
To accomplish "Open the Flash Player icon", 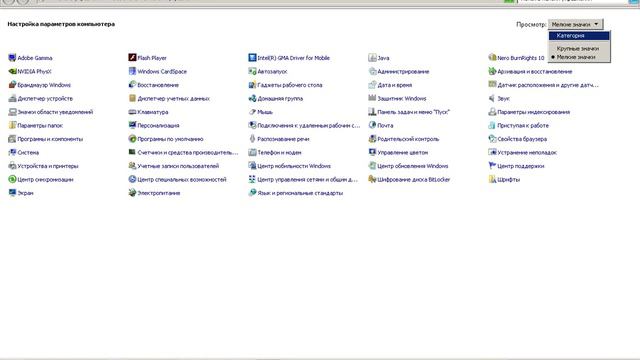I will click(x=132, y=58).
